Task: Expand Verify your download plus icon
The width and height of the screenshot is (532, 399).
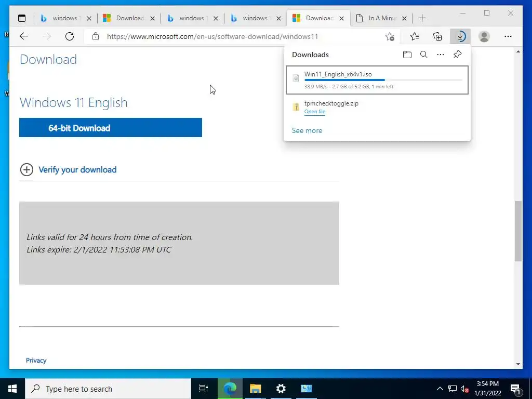Action: tap(27, 170)
